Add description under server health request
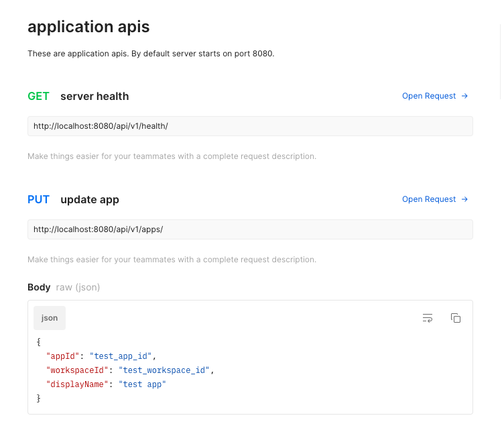 172,156
